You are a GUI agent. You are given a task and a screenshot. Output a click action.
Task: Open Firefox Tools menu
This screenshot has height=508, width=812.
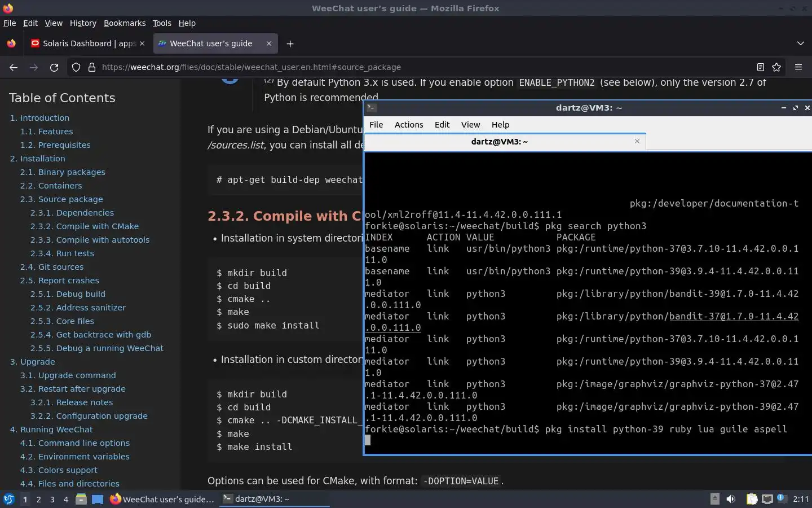(x=162, y=23)
